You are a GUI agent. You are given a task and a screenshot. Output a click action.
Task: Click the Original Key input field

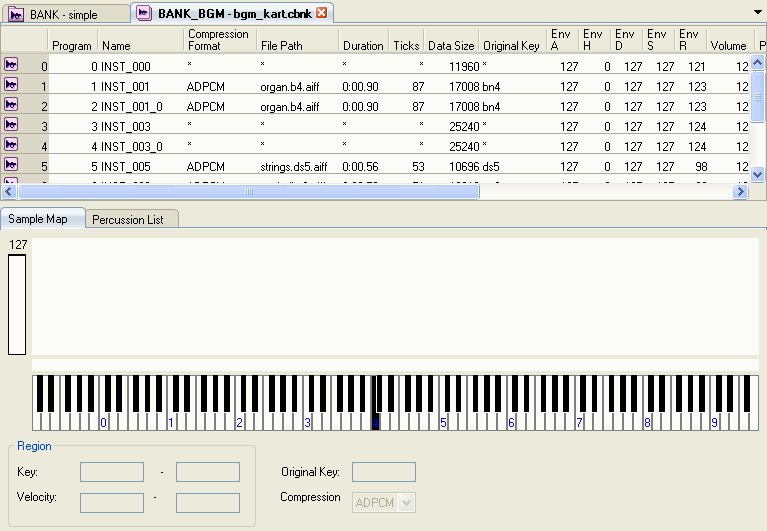[383, 472]
